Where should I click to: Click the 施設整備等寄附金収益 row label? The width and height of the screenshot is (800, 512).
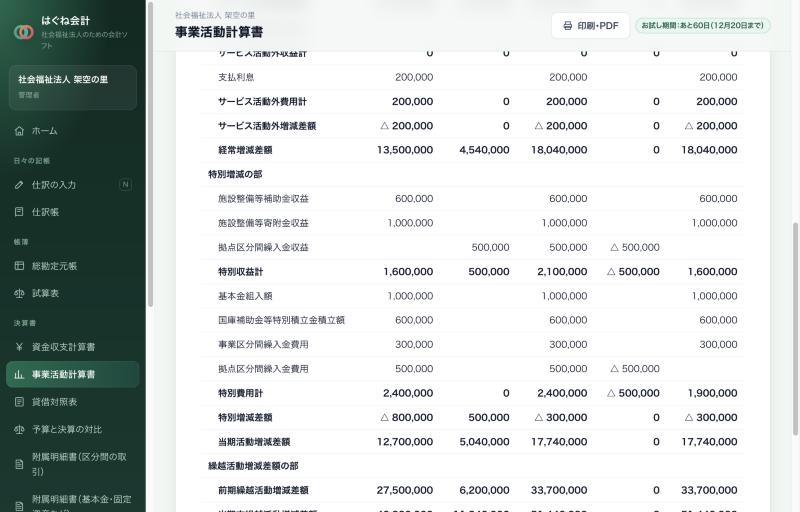click(263, 223)
